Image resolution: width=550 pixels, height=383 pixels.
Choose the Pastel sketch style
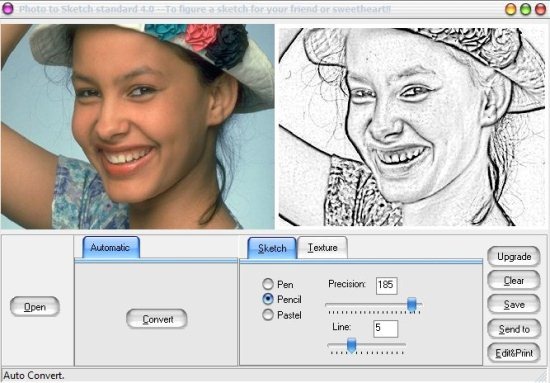268,315
